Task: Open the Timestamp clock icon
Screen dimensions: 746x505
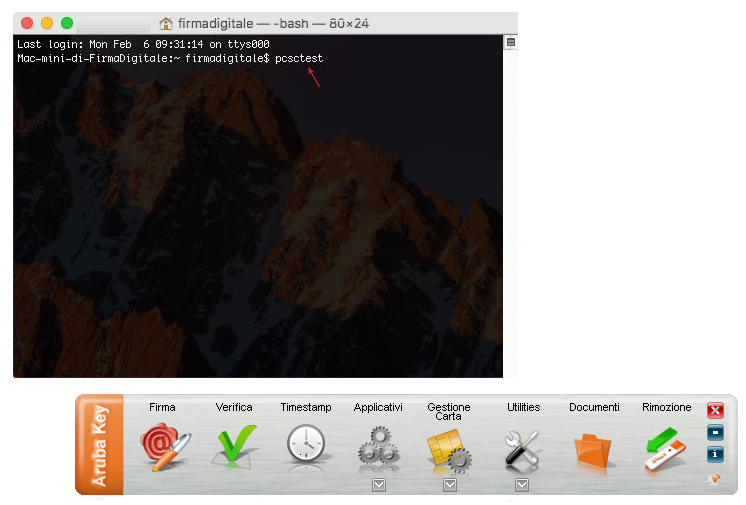Action: [x=306, y=446]
